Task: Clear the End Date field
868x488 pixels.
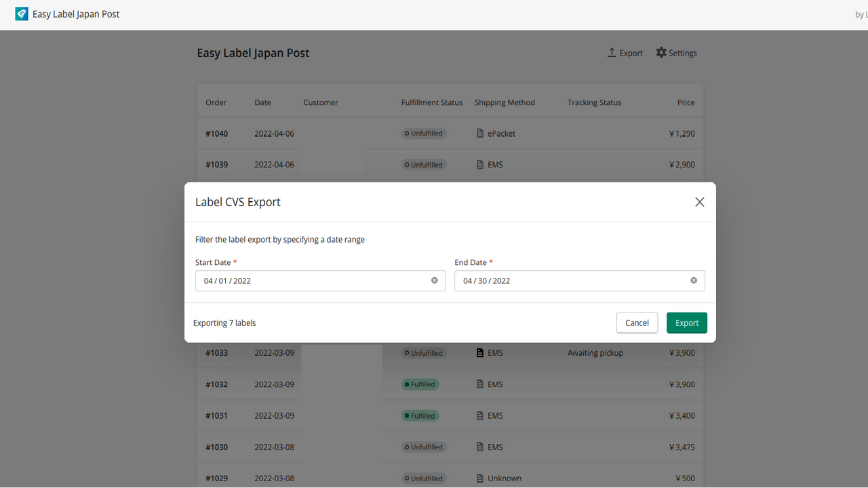Action: pyautogui.click(x=694, y=281)
